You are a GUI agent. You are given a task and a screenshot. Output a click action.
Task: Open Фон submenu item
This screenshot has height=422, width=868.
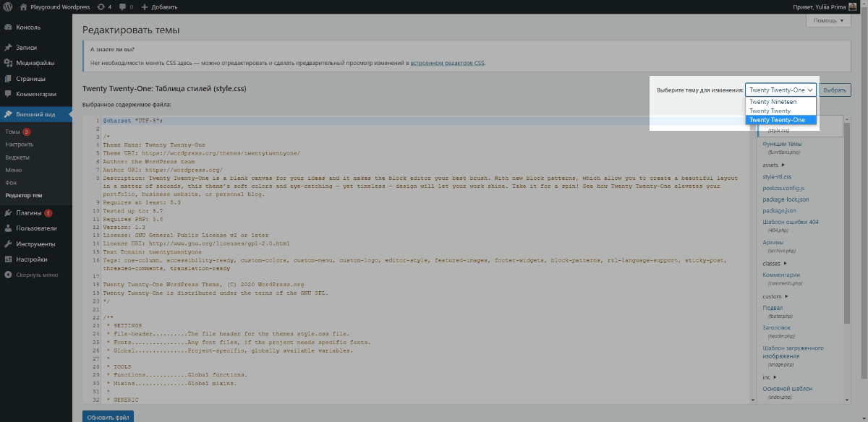point(10,182)
